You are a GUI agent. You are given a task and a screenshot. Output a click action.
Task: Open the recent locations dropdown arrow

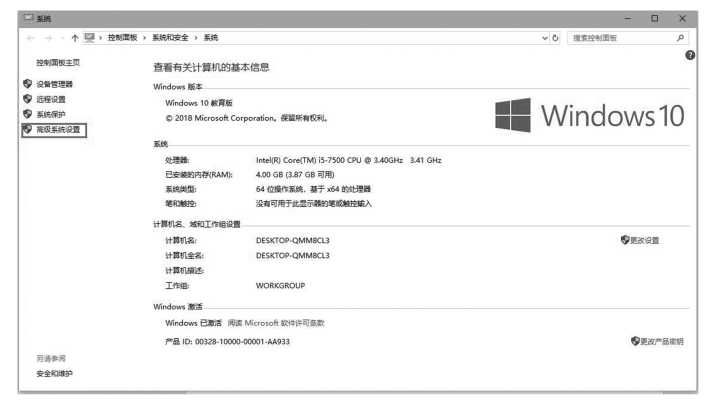coord(63,38)
